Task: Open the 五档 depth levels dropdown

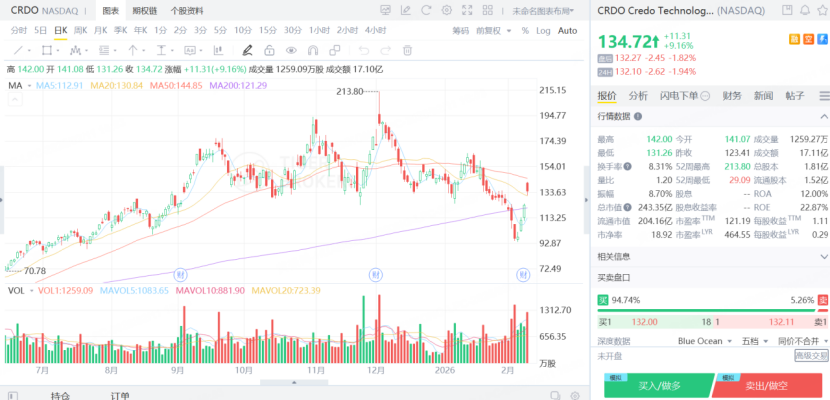Action: pyautogui.click(x=754, y=341)
